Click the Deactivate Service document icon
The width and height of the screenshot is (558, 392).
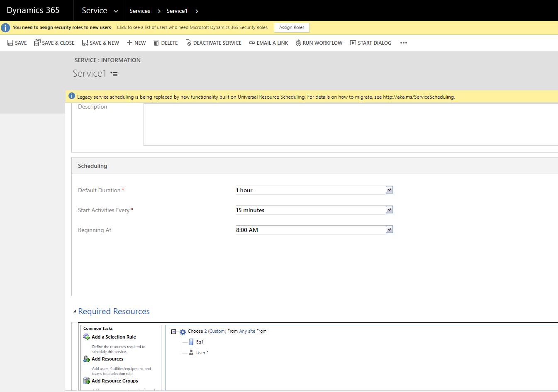(188, 43)
